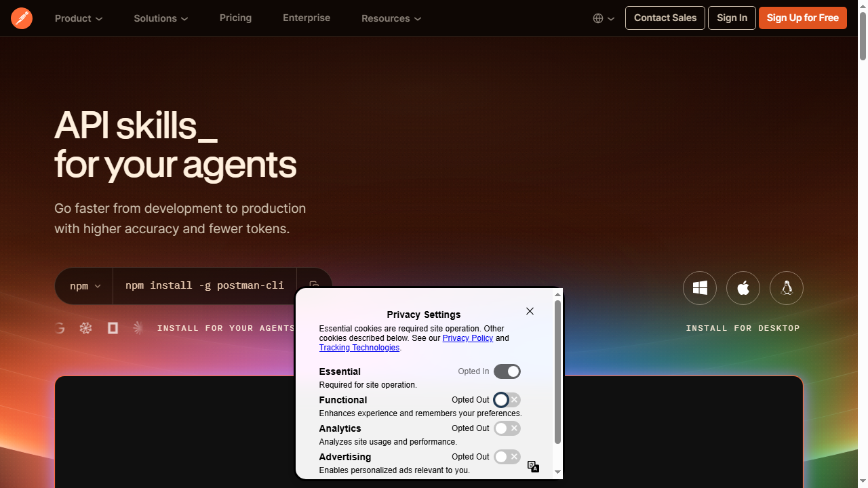Image resolution: width=868 pixels, height=488 pixels.
Task: Download the Windows desktop installer
Action: (700, 288)
